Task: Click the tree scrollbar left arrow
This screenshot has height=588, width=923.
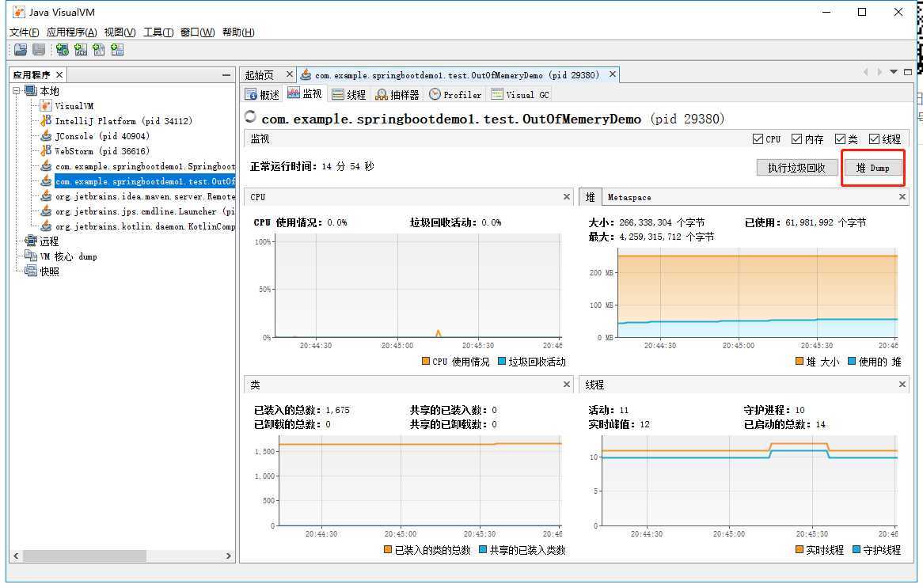Action: click(16, 556)
